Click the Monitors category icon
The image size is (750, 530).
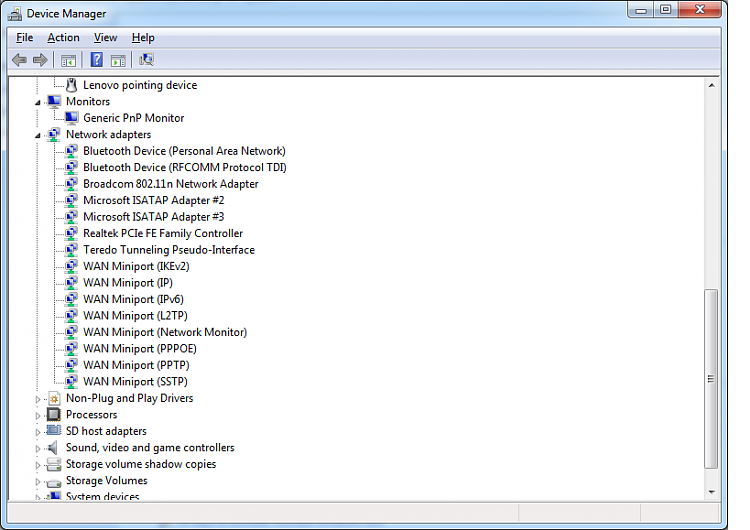(54, 101)
